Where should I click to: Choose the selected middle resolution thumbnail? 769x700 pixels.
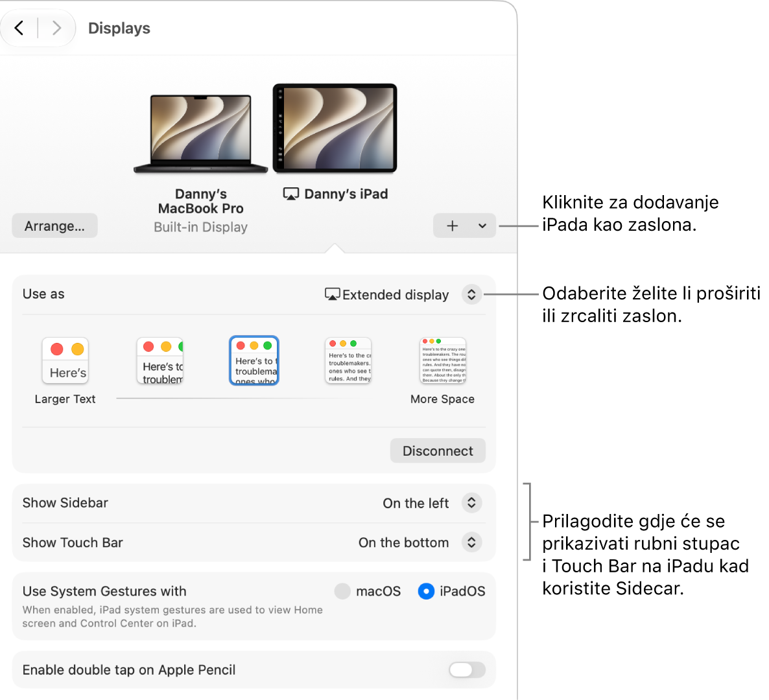[x=254, y=360]
